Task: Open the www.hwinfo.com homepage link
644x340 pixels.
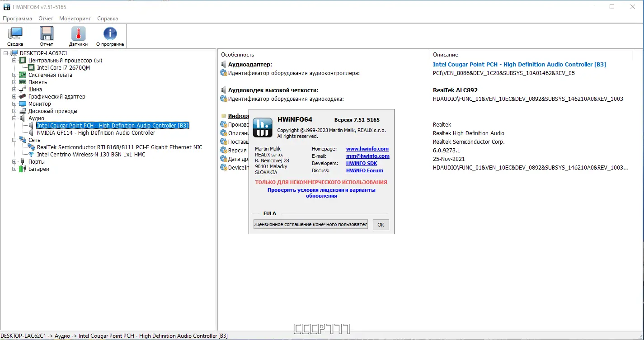Action: 367,149
